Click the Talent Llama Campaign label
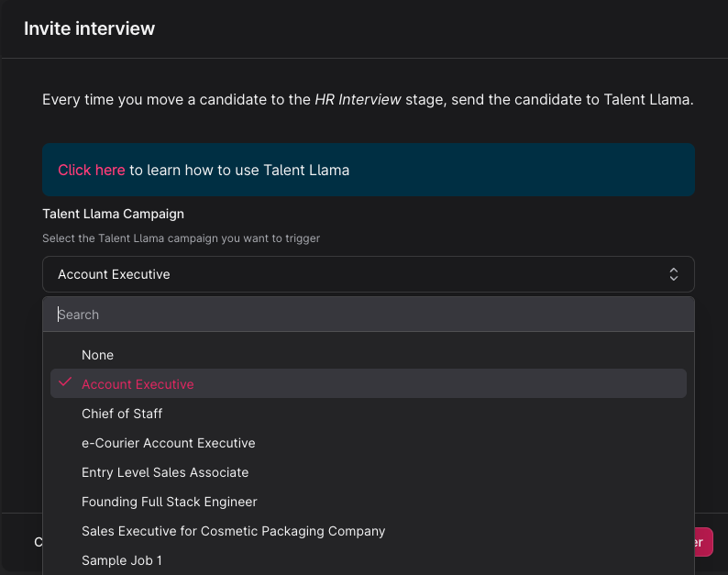The width and height of the screenshot is (728, 575). click(114, 214)
